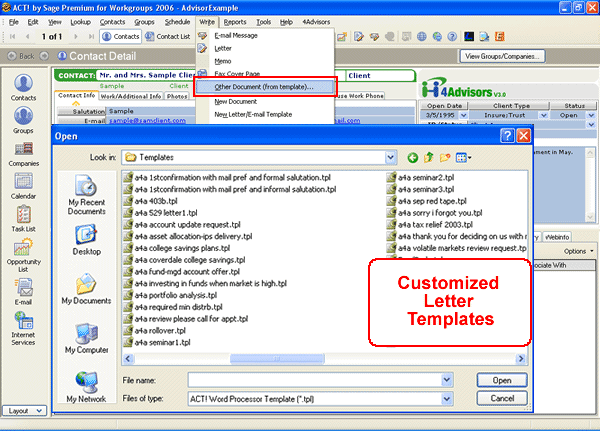
Task: Click into the File name input field
Action: coord(315,380)
